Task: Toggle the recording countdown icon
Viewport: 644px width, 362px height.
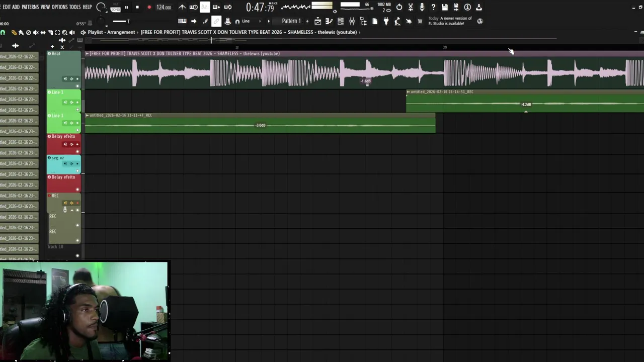Action: coord(205,7)
